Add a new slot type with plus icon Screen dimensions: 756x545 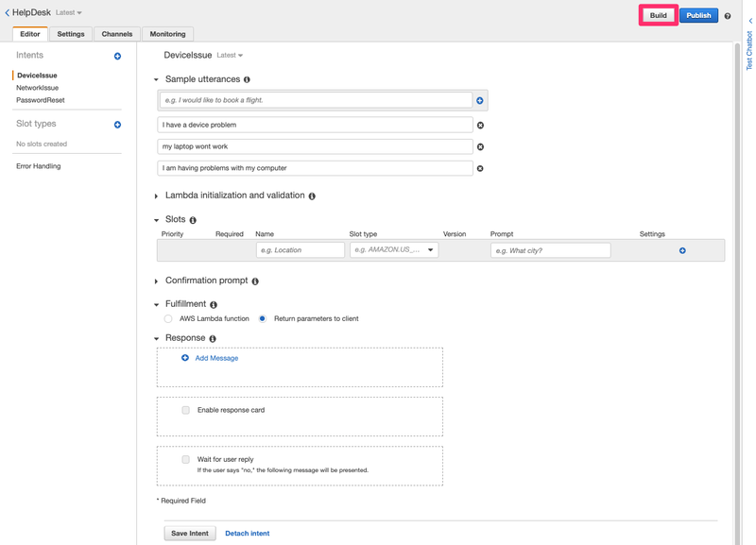point(117,125)
